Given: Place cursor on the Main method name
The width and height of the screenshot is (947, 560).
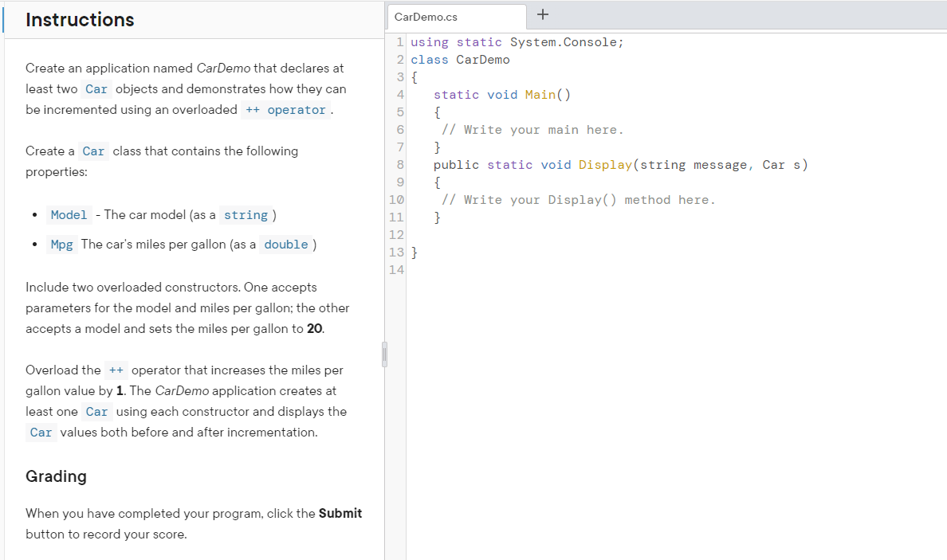Looking at the screenshot, I should pos(539,94).
